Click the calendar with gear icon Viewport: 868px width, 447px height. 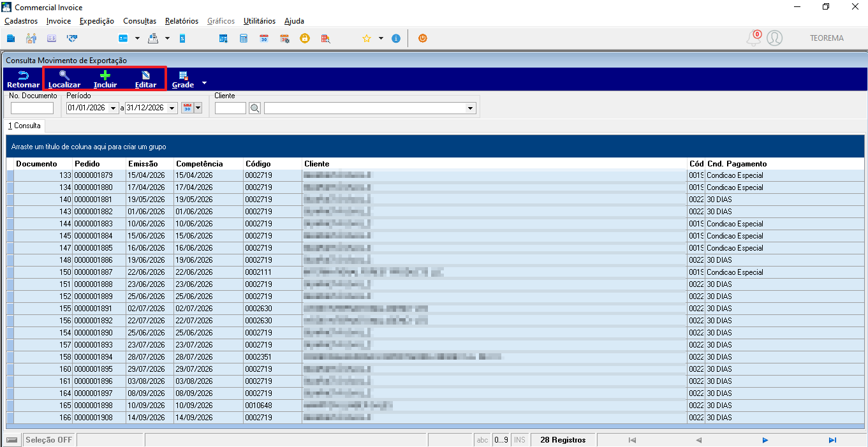coord(284,38)
